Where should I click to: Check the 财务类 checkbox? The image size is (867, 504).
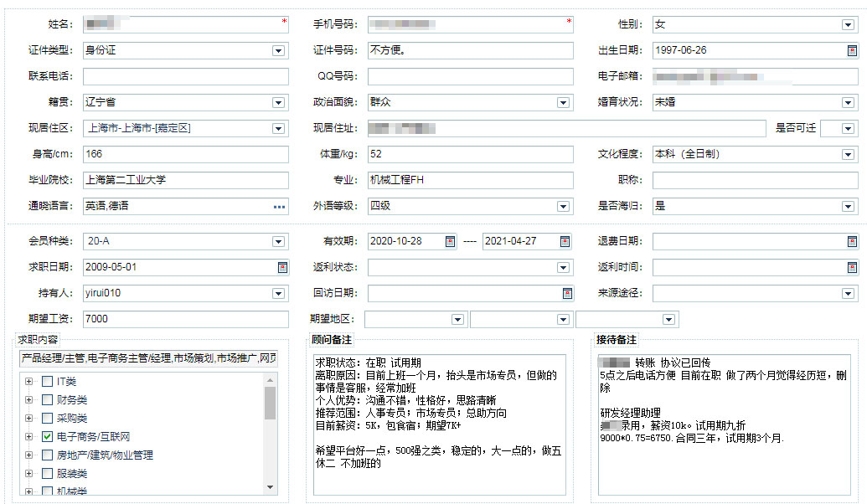click(48, 399)
